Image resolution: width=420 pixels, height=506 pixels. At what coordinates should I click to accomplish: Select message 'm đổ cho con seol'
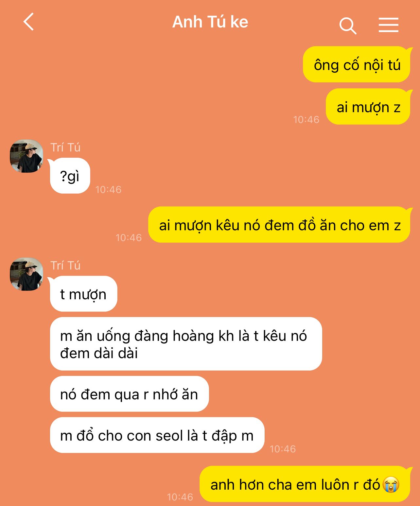157,435
